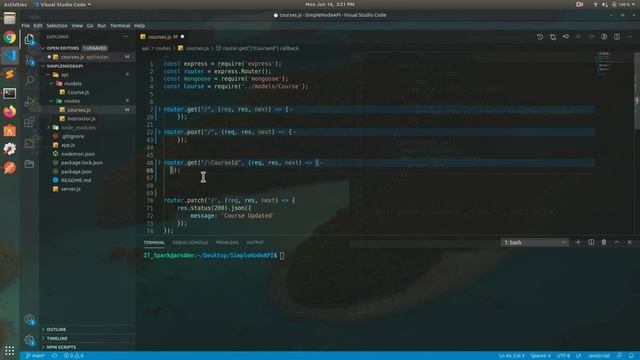Screen dimensions: 640x360
Task: Click the Split Editor icon
Action: [617, 37]
